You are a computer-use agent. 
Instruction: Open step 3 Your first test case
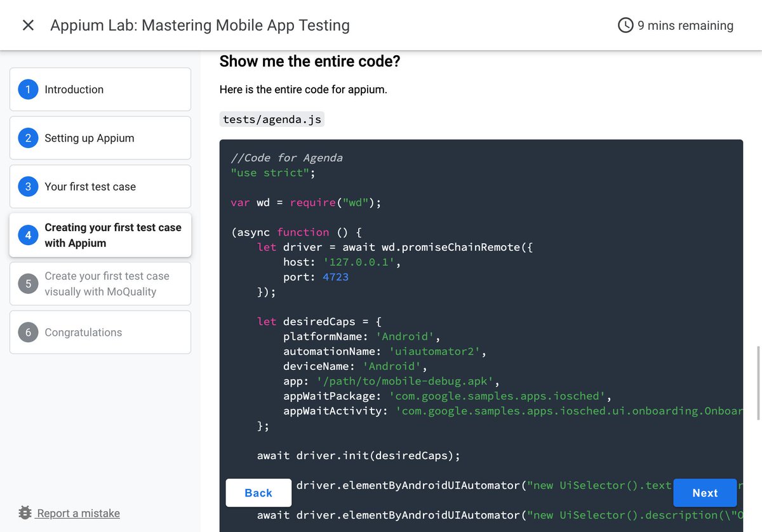[x=100, y=187]
